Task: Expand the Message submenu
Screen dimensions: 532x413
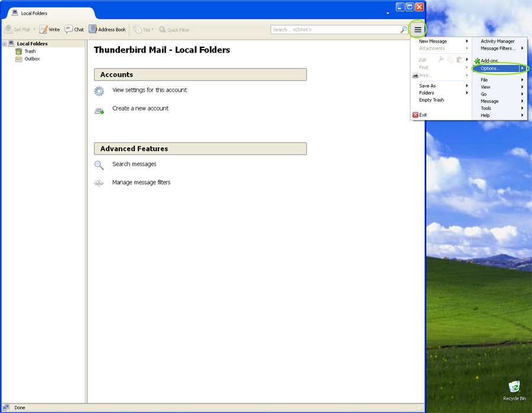Action: click(x=499, y=102)
